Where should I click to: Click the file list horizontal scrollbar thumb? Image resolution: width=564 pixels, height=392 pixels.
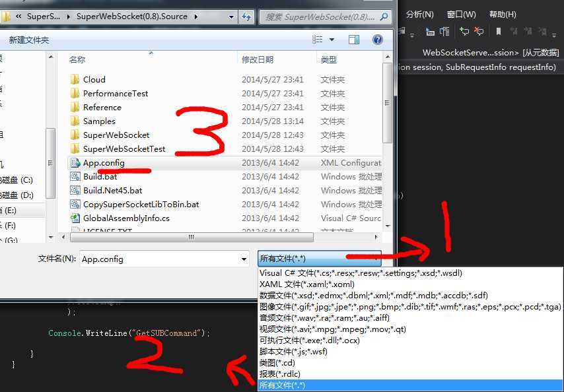(192, 237)
